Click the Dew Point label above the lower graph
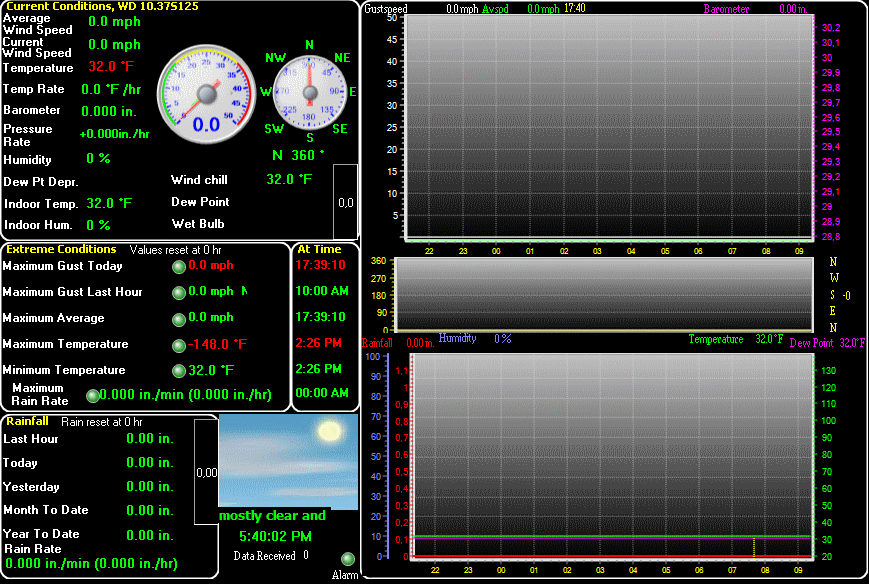The width and height of the screenshot is (869, 584). point(809,342)
